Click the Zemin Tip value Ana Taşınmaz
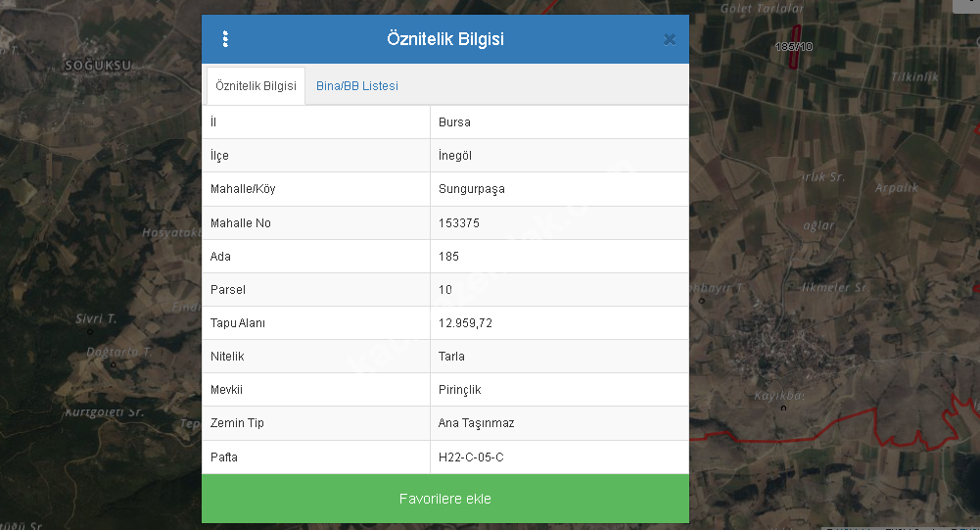 [476, 423]
